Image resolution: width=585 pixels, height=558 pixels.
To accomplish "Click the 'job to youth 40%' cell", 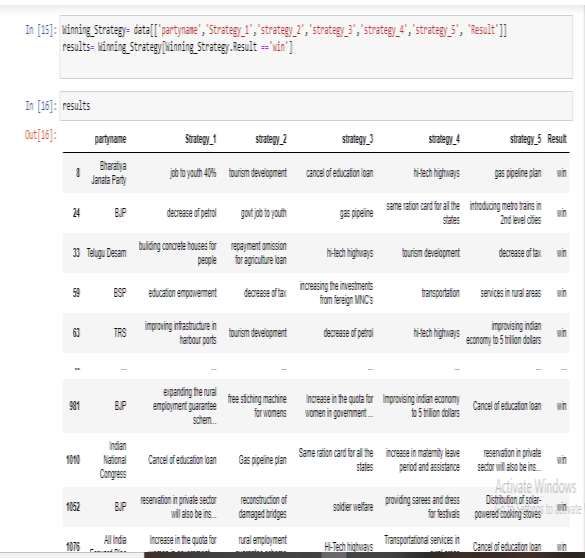I will tap(193, 173).
